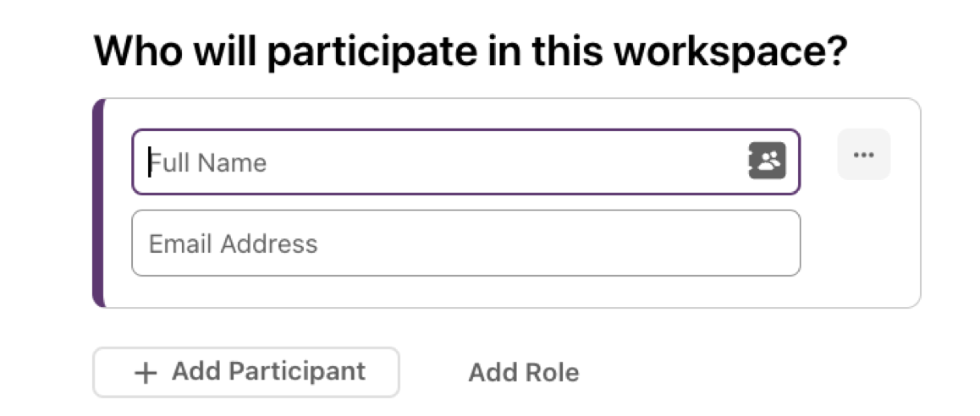Show participant card options via ellipsis button
Image resolution: width=980 pixels, height=416 pixels.
click(x=864, y=154)
